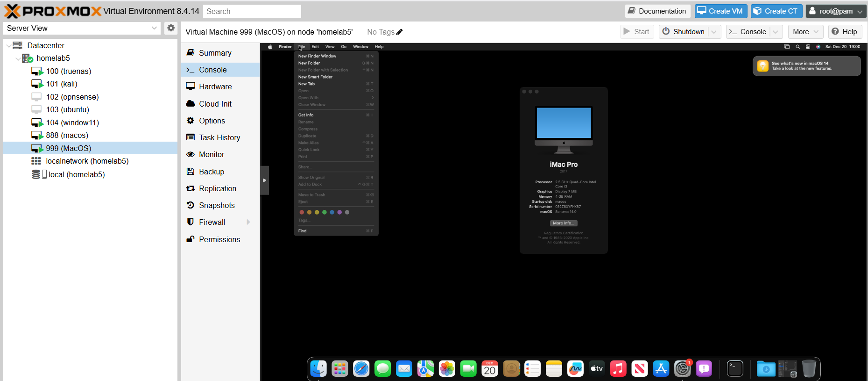
Task: Expand the Firewall submenu arrow
Action: (248, 222)
